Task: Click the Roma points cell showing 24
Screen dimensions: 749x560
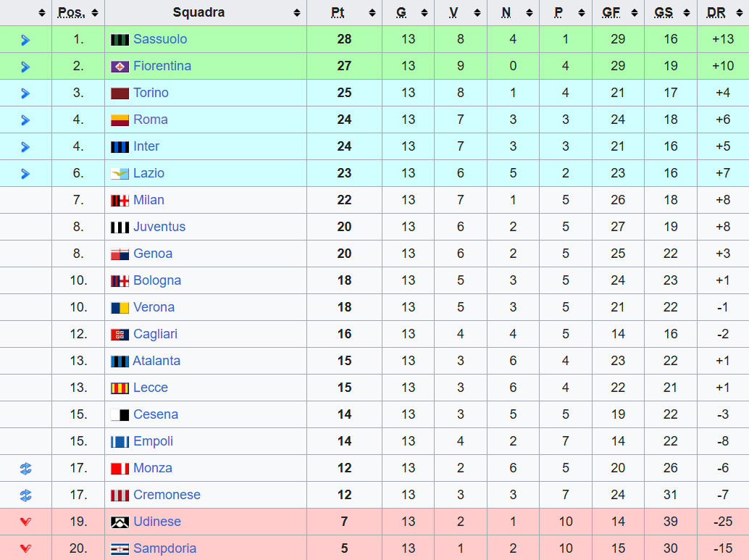Action: [344, 120]
